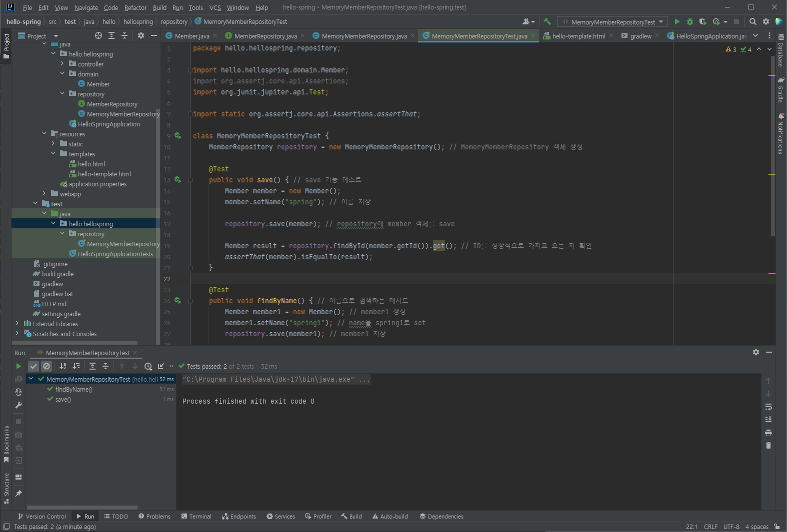Open Search Everywhere magnifier icon

coord(753,21)
